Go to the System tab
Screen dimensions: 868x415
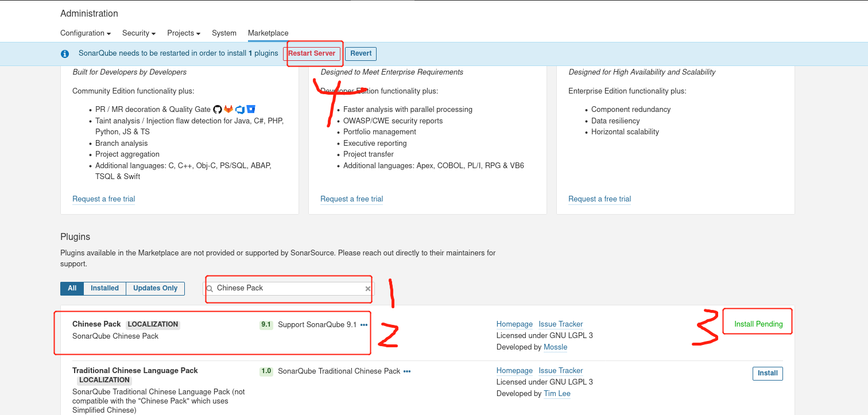(x=224, y=33)
